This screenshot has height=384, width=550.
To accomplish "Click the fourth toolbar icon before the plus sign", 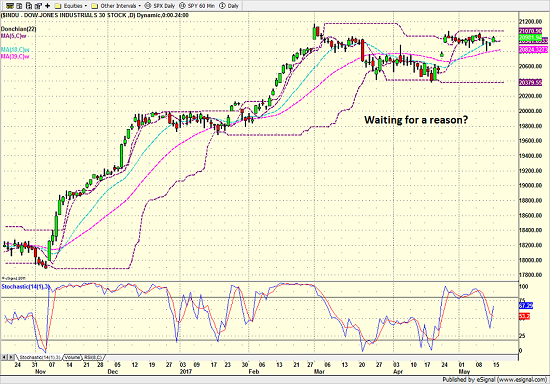I will [x=38, y=6].
